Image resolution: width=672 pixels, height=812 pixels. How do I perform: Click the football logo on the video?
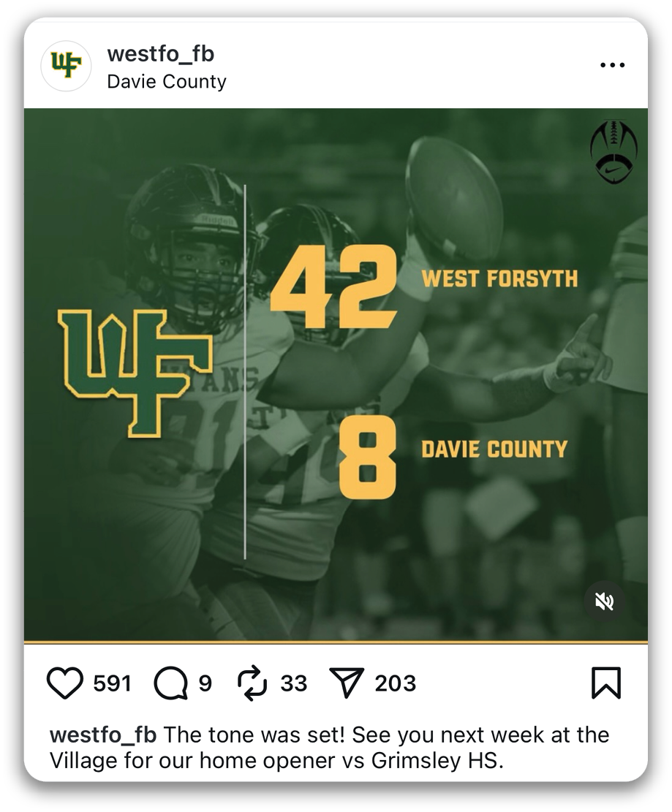613,151
